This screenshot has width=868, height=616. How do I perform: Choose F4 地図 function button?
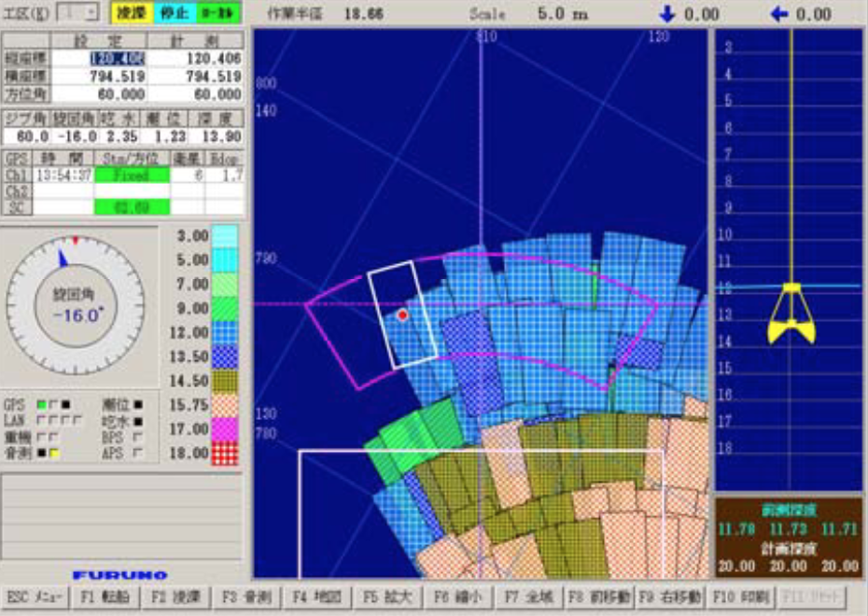click(317, 597)
